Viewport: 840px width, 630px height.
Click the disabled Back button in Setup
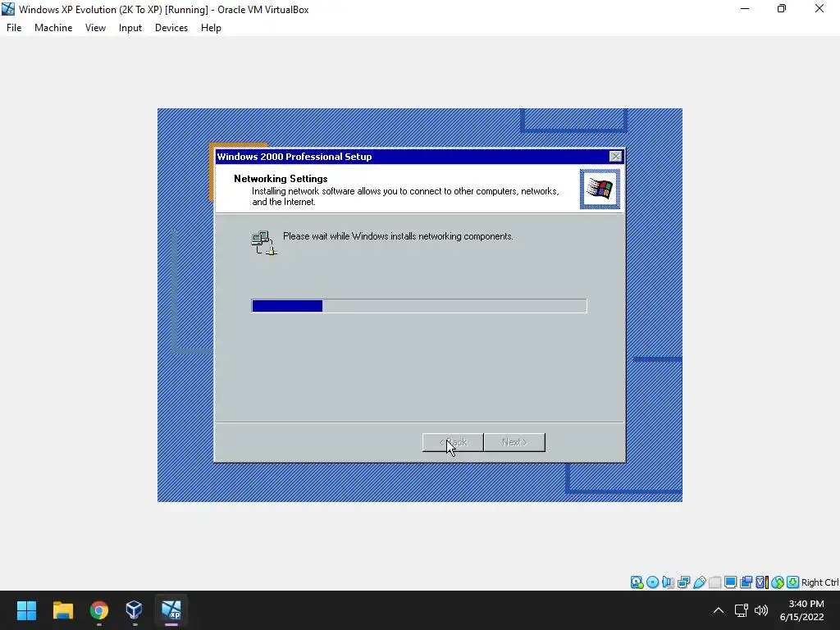[x=453, y=442]
